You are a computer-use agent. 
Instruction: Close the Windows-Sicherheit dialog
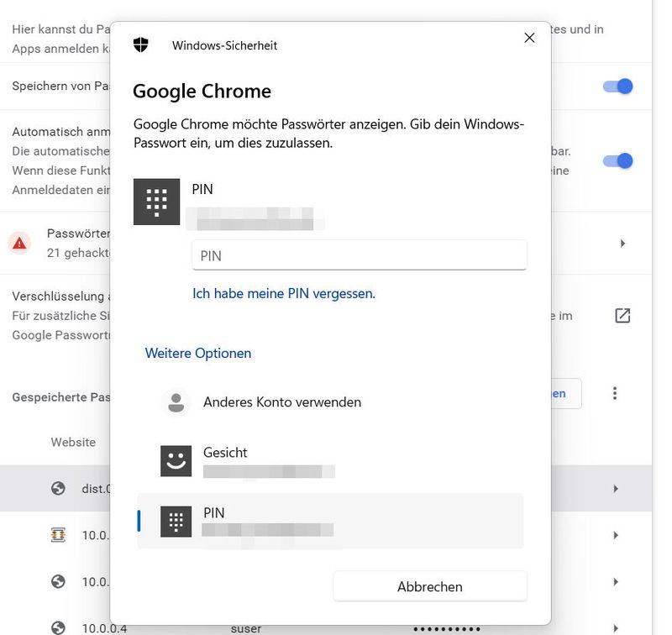(x=529, y=38)
